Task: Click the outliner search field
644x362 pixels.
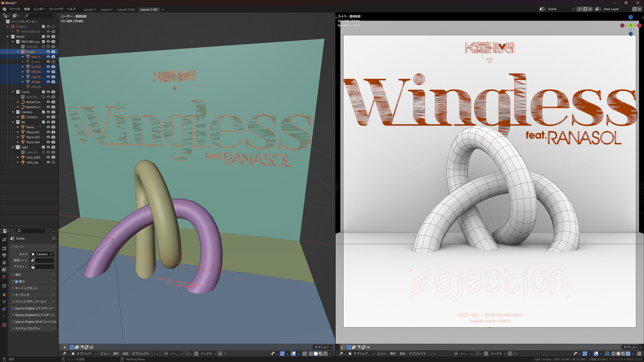Action: point(38,16)
